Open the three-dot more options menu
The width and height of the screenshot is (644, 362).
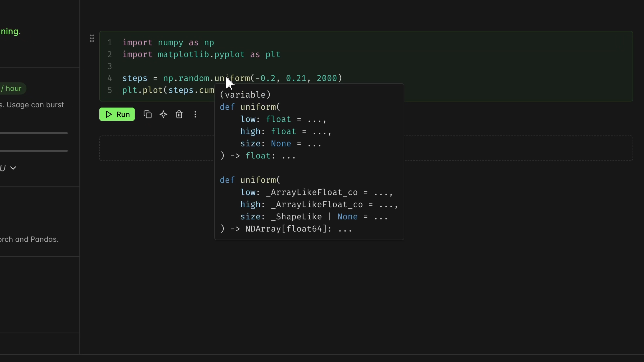click(195, 114)
